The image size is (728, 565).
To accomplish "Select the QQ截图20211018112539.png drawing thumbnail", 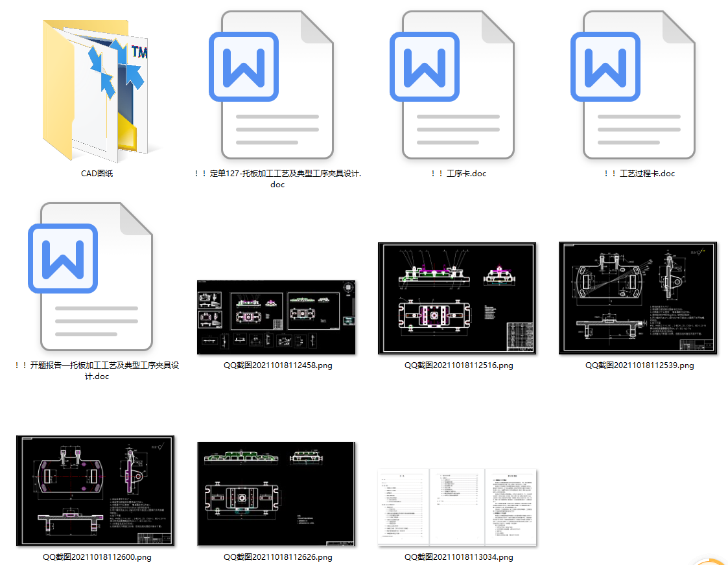I will point(639,299).
